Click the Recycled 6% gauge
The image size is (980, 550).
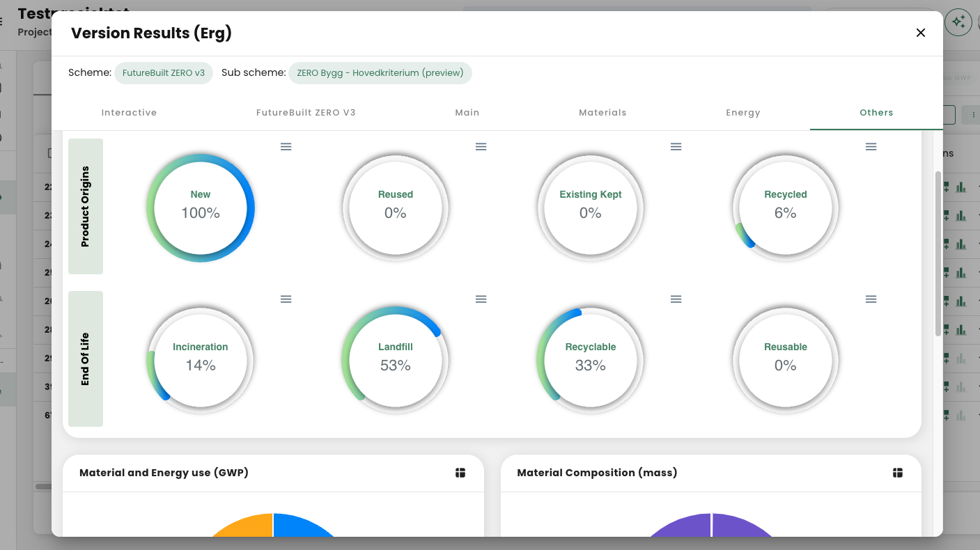click(x=786, y=207)
